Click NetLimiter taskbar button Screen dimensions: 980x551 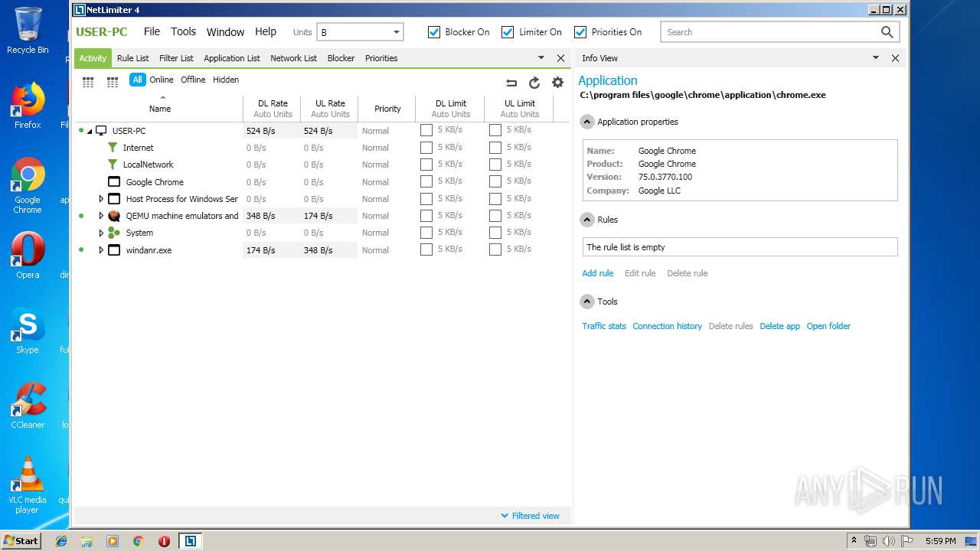190,541
